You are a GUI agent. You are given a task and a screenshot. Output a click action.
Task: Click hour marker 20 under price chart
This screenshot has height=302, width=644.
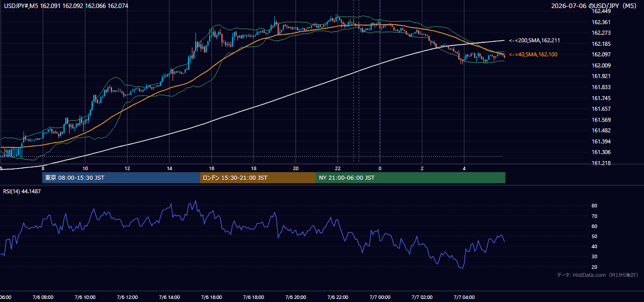click(x=296, y=168)
